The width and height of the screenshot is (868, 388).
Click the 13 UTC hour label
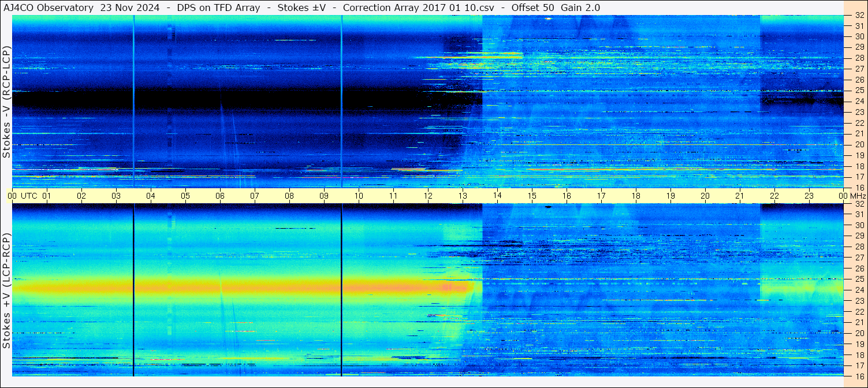[x=463, y=196]
